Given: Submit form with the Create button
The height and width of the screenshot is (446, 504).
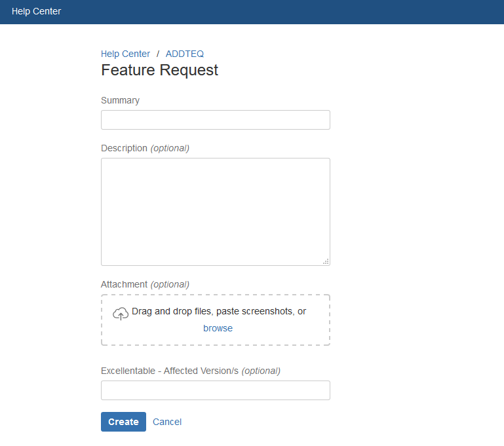Looking at the screenshot, I should 123,422.
